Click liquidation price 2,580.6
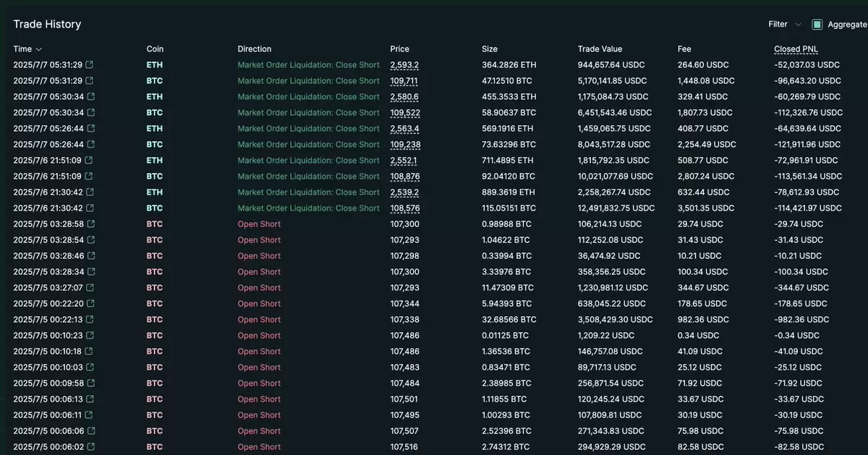This screenshot has height=455, width=868. pyautogui.click(x=404, y=97)
